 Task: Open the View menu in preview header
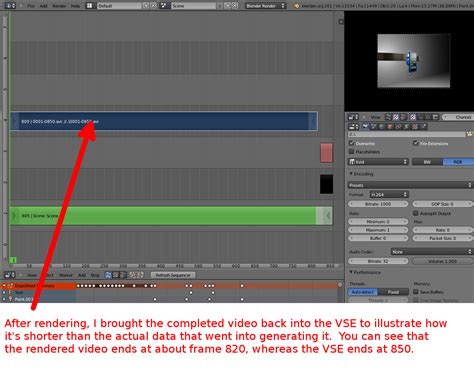coord(375,117)
